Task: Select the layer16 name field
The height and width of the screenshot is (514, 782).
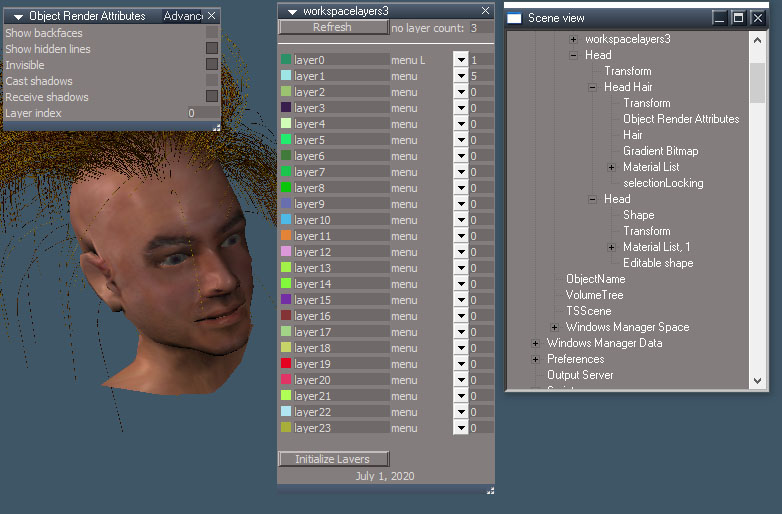Action: coord(341,316)
